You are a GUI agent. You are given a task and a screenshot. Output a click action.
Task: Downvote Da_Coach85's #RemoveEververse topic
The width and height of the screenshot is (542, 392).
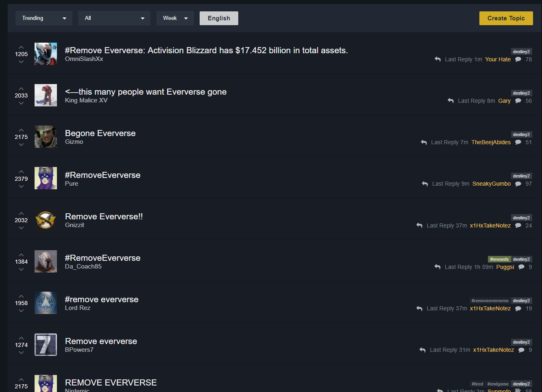click(21, 269)
